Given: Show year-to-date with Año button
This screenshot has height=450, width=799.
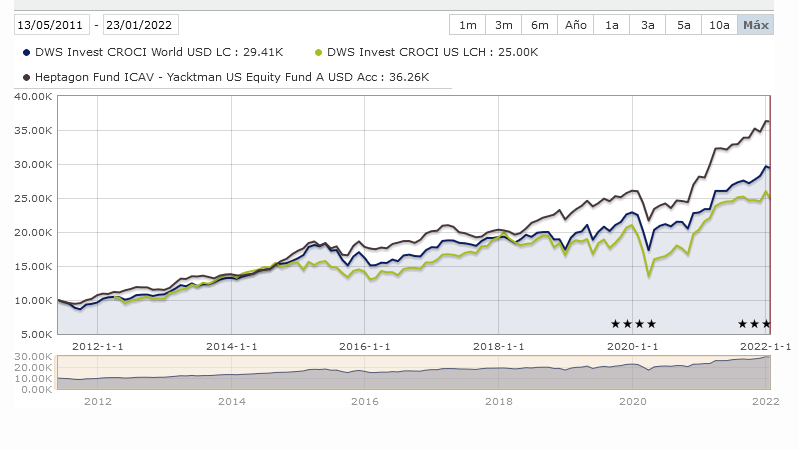Looking at the screenshot, I should click(x=576, y=25).
